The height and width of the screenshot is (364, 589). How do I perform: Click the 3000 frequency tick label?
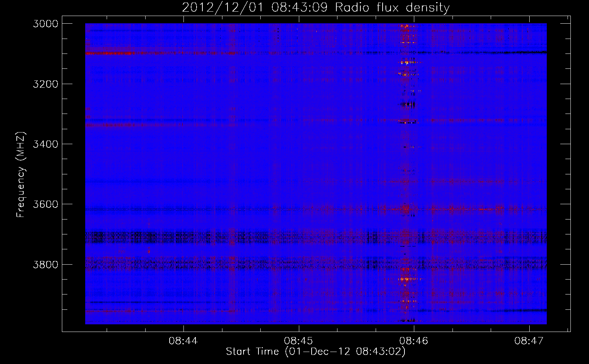[46, 24]
